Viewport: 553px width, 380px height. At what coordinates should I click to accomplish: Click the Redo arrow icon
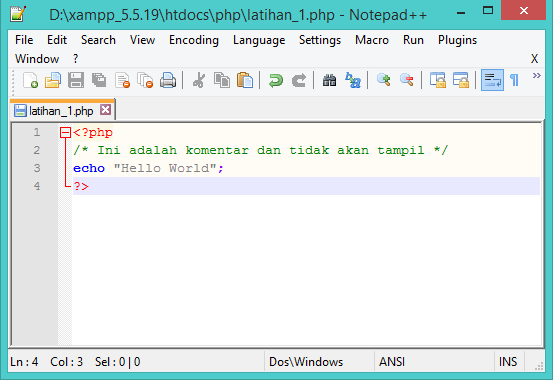(x=299, y=80)
